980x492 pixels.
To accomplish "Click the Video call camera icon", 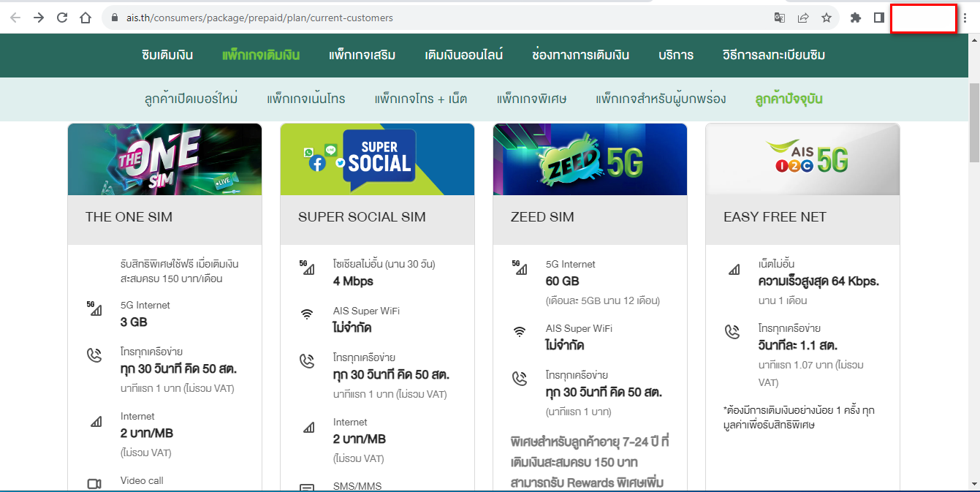I will coord(94,484).
